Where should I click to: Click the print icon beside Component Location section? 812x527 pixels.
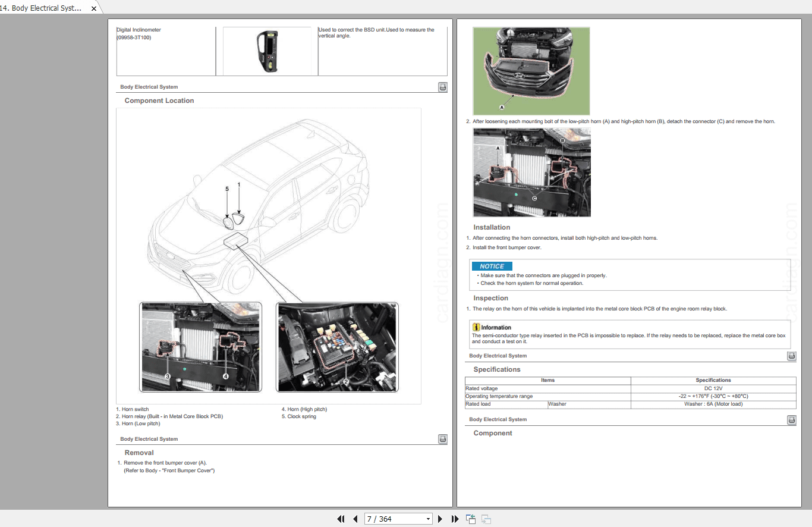click(x=442, y=86)
